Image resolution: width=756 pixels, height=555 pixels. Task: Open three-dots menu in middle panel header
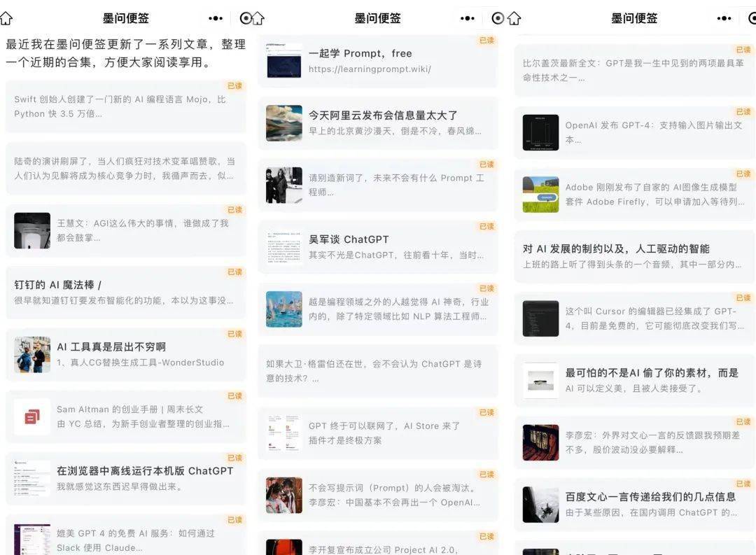[x=467, y=18]
